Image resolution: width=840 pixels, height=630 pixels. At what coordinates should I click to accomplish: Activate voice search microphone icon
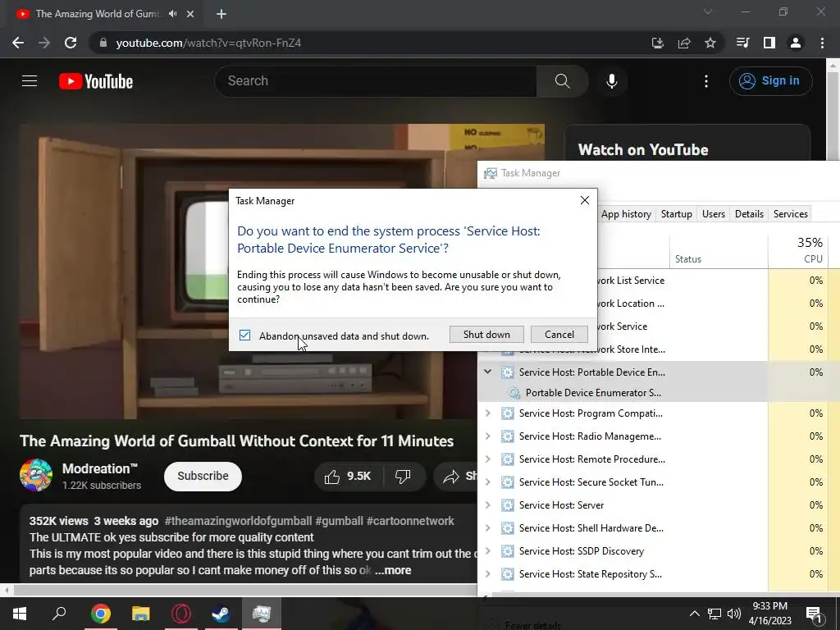click(x=611, y=81)
